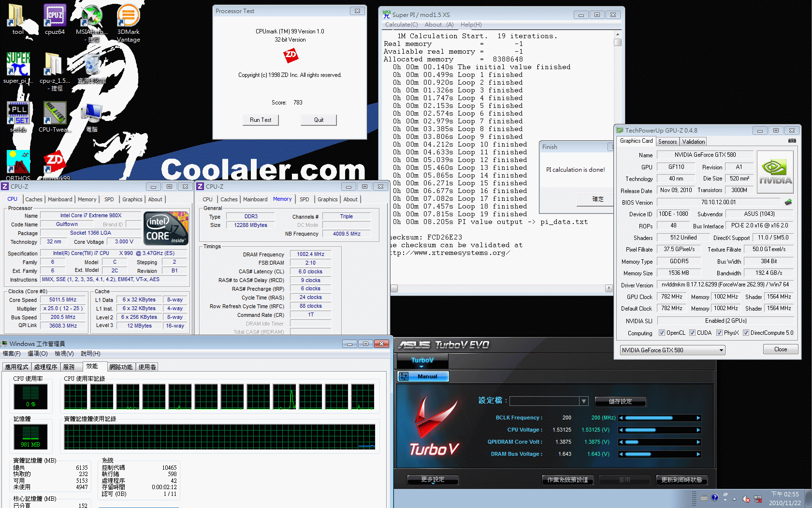Toggle the OpenCL checkbox in GPU-Z

pyautogui.click(x=662, y=332)
